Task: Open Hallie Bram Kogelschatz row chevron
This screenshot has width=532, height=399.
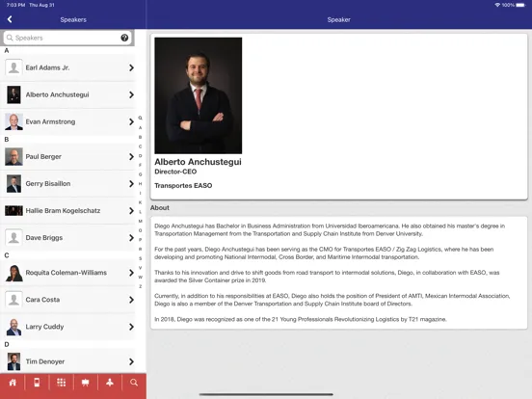Action: point(131,211)
